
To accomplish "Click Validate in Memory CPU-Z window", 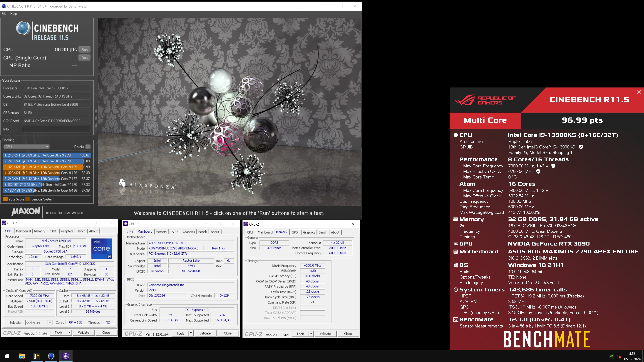I will click(x=325, y=334).
